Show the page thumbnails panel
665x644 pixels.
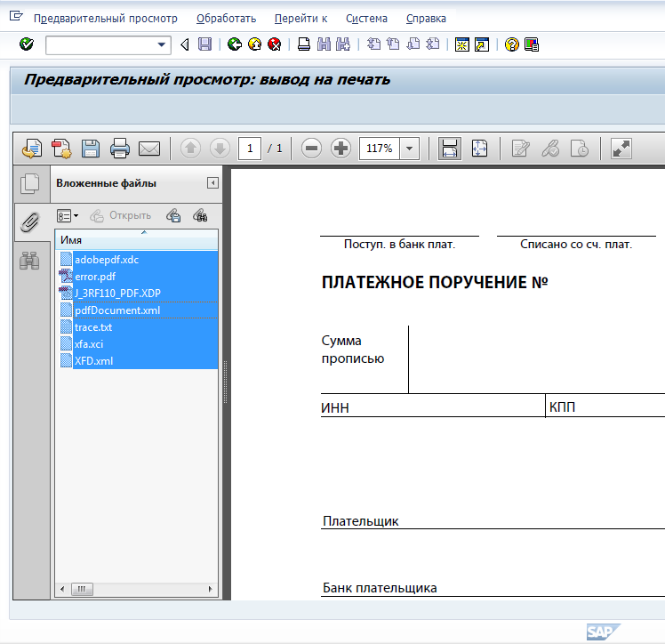(x=30, y=184)
